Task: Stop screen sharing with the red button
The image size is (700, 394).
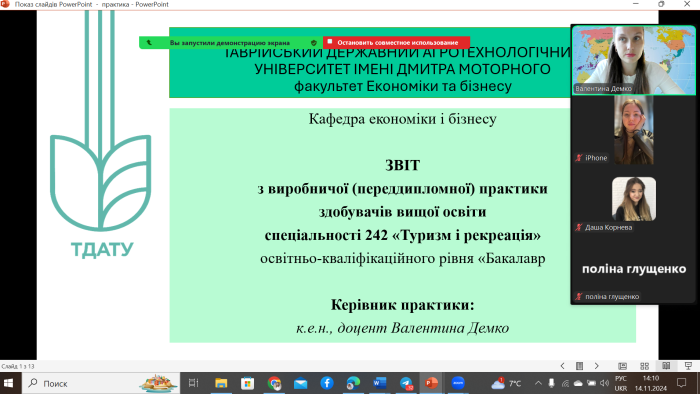Action: (x=396, y=42)
